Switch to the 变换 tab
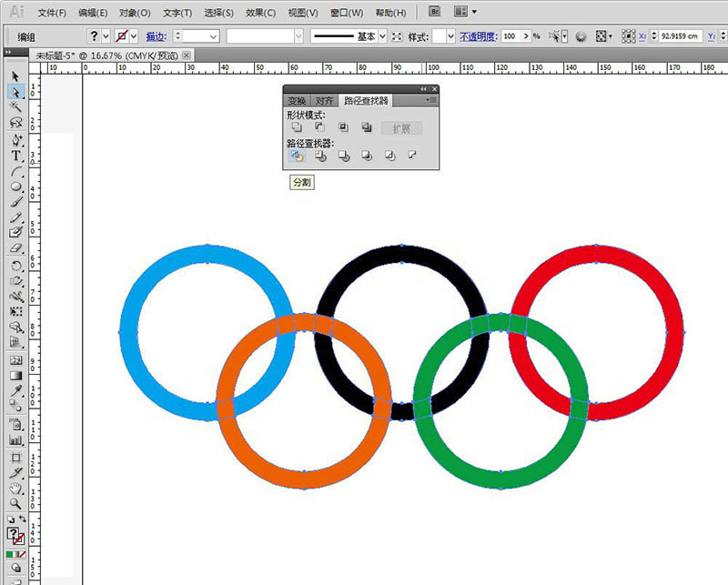The width and height of the screenshot is (728, 585). (x=297, y=101)
